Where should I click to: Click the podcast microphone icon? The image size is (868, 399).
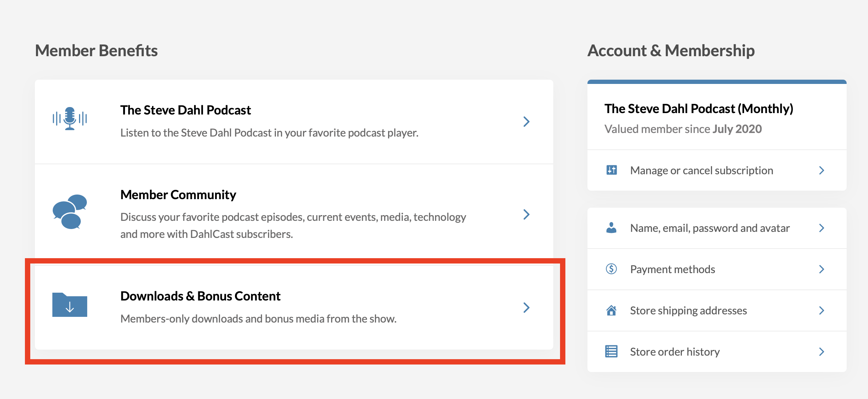(x=70, y=119)
